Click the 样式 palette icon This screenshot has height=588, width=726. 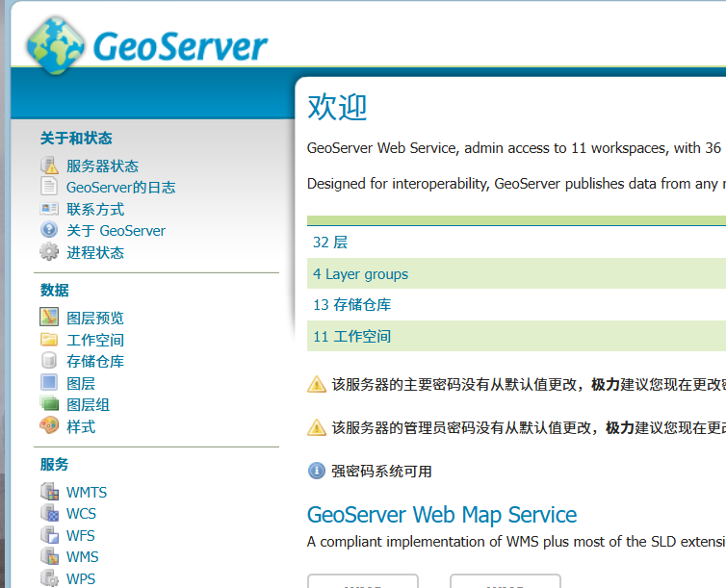[x=49, y=425]
